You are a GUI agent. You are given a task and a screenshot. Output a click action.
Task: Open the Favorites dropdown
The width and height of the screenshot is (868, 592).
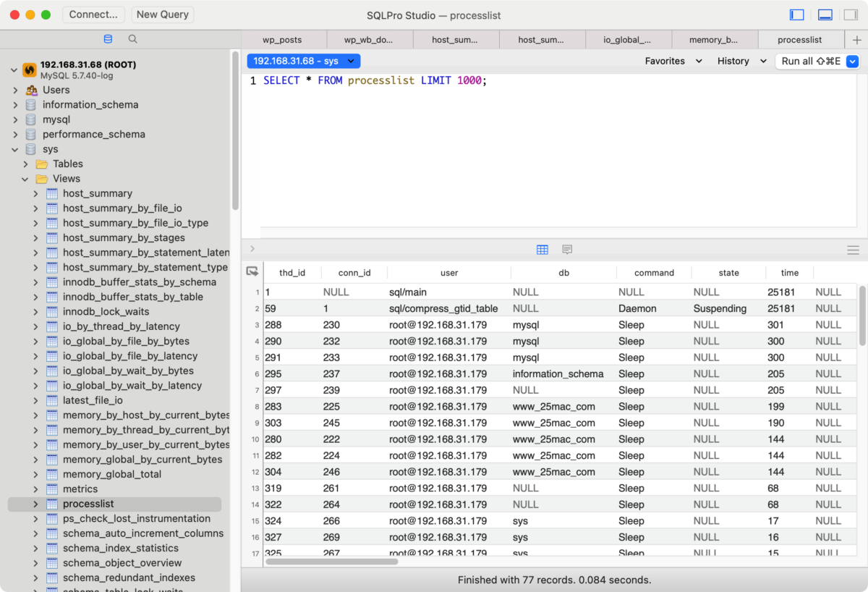click(x=674, y=62)
